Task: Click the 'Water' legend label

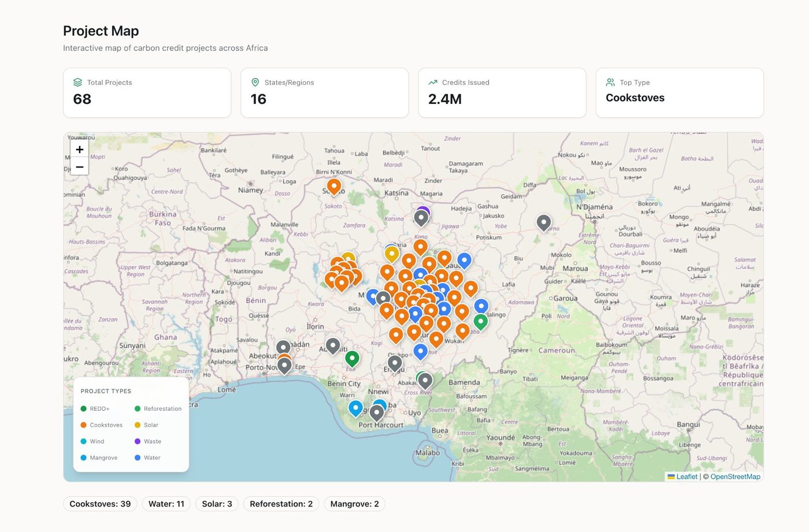Action: click(x=152, y=457)
